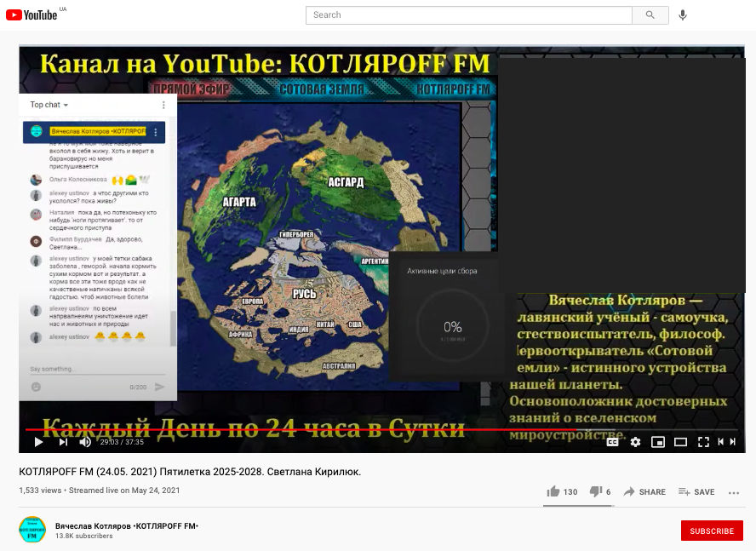Play the video
756x551 pixels.
tap(38, 442)
